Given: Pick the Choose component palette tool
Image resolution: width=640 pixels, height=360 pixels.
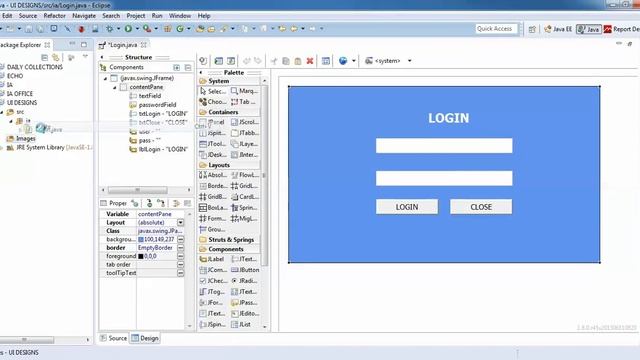Looking at the screenshot, I should point(213,102).
